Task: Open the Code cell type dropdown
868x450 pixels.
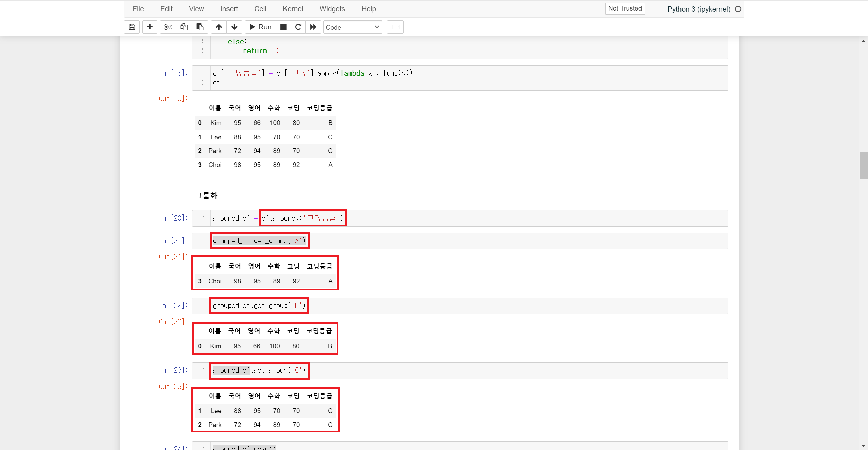Action: pos(353,27)
